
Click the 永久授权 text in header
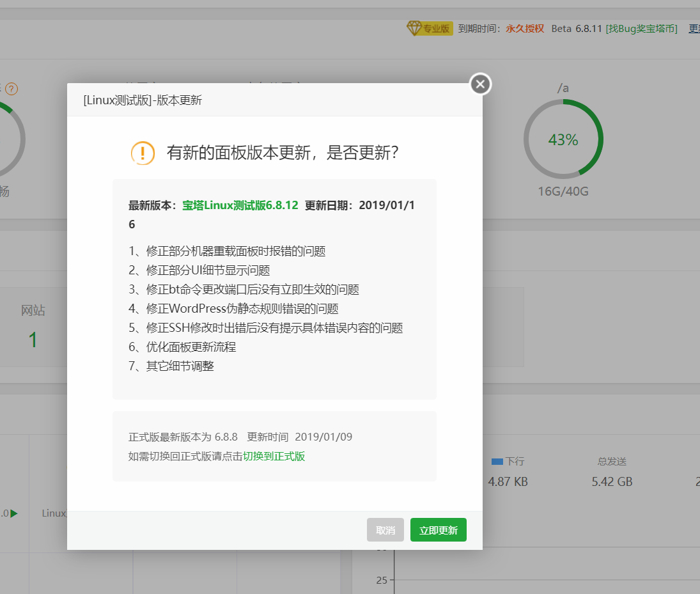tap(525, 29)
